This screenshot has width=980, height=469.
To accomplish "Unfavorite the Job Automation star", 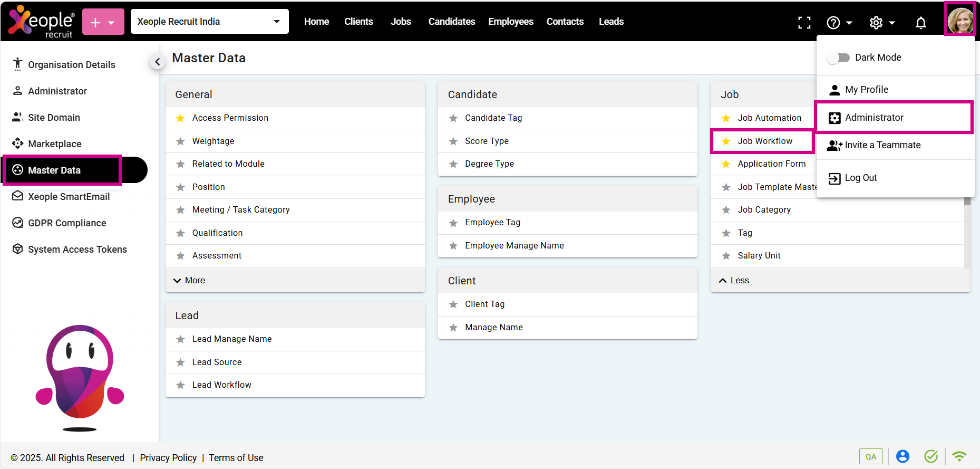I will (x=726, y=118).
